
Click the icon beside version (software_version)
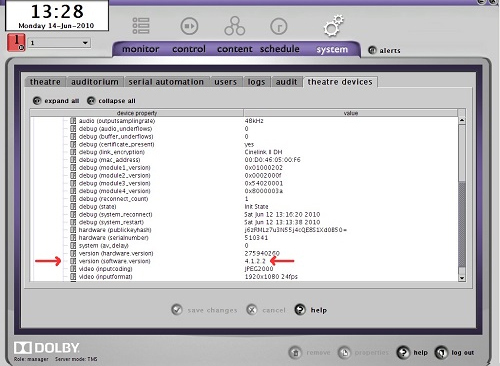coord(73,261)
